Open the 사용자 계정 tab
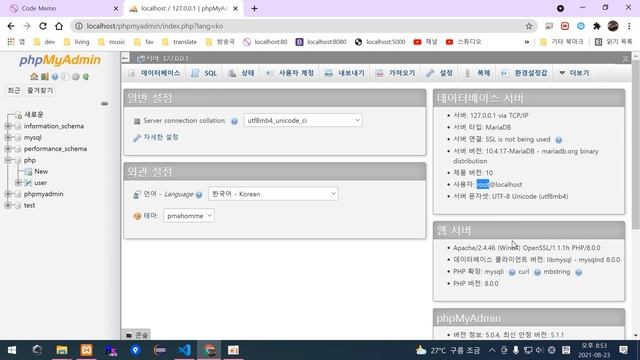This screenshot has width=640, height=360. [x=289, y=73]
